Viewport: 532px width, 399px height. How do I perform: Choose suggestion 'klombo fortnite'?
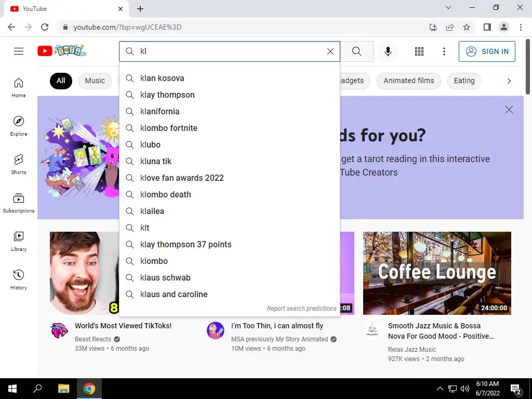(x=230, y=128)
